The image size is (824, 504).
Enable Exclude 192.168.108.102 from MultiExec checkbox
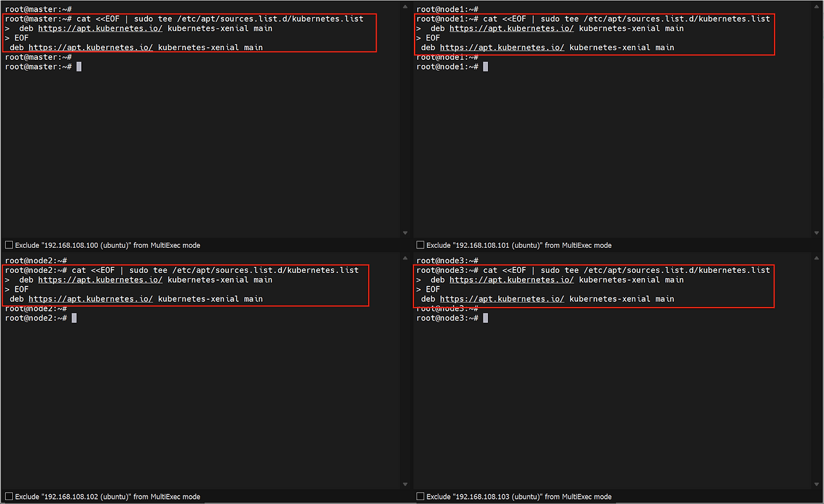click(x=9, y=497)
